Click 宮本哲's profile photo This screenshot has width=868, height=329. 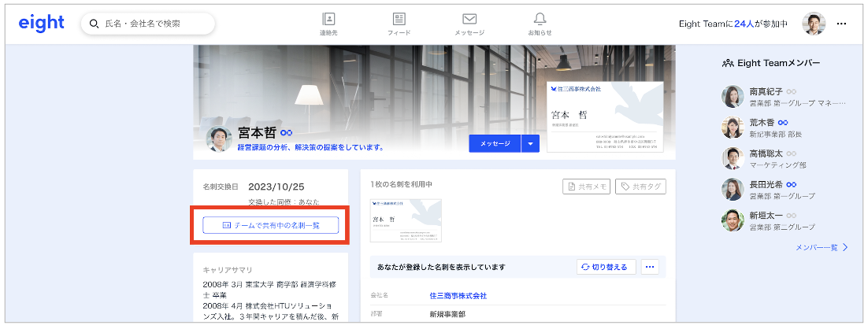point(219,139)
